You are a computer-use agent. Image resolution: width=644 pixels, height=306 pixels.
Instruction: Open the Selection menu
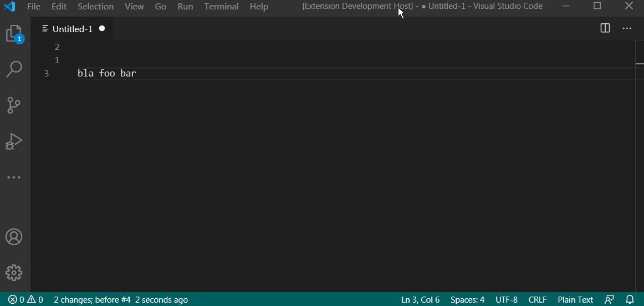pyautogui.click(x=96, y=7)
